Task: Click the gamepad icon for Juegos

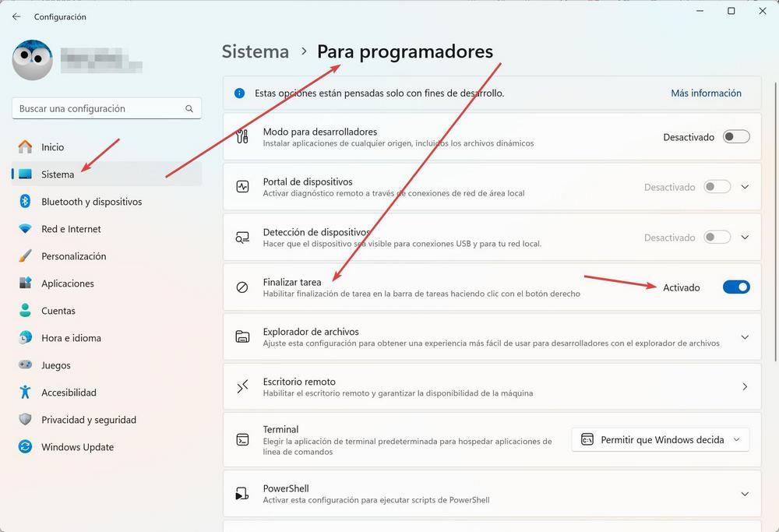Action: tap(25, 365)
